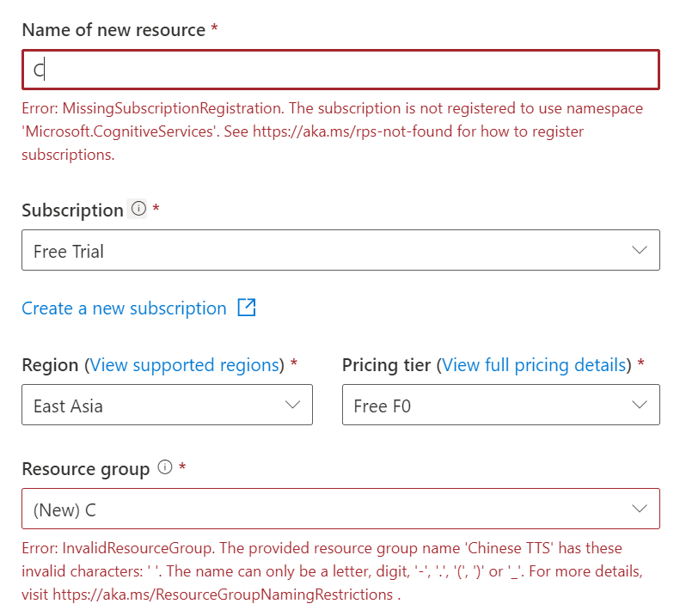Click the chevron arrow in the Pricing tier box
Image resolution: width=680 pixels, height=616 pixels.
coord(639,405)
